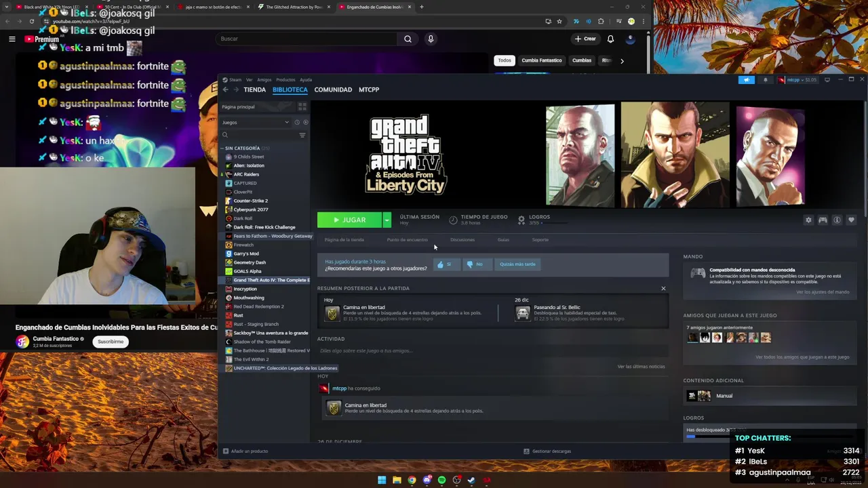868x488 pixels.
Task: Click Ver las últimas noticias link
Action: (x=641, y=367)
